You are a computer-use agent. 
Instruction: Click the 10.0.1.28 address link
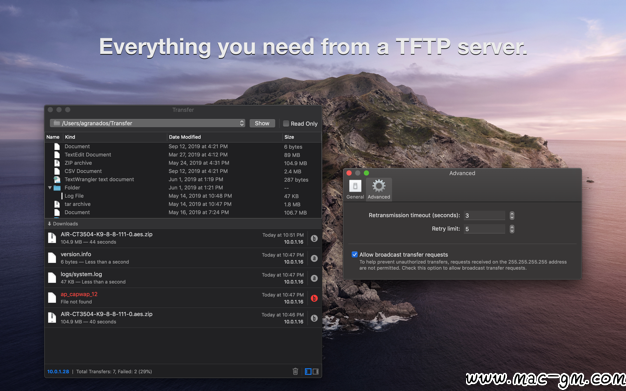coord(58,371)
